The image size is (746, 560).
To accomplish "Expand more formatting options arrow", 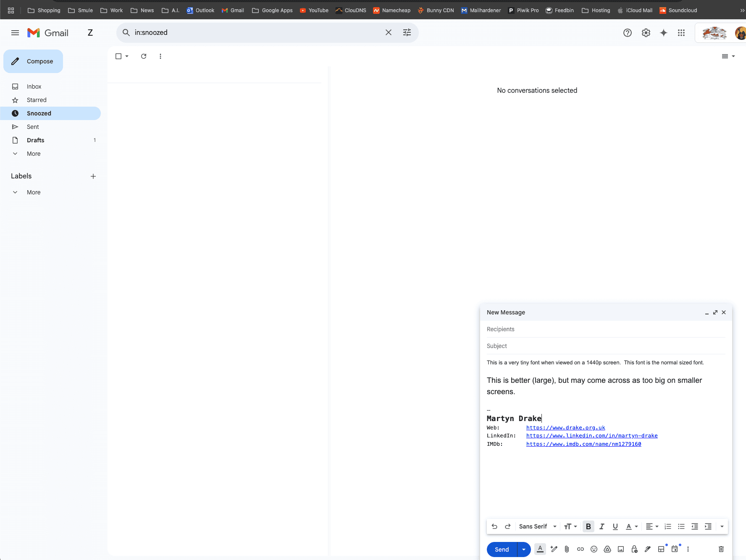I will pos(722,526).
